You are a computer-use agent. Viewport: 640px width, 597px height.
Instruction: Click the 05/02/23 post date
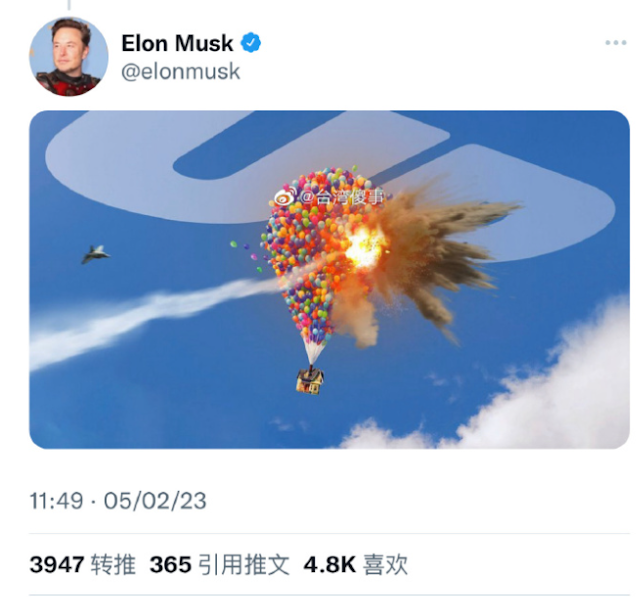[155, 501]
